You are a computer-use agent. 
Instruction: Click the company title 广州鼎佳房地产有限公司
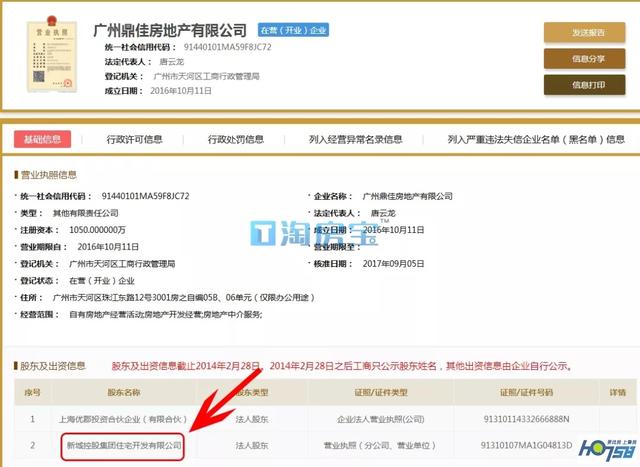click(169, 31)
